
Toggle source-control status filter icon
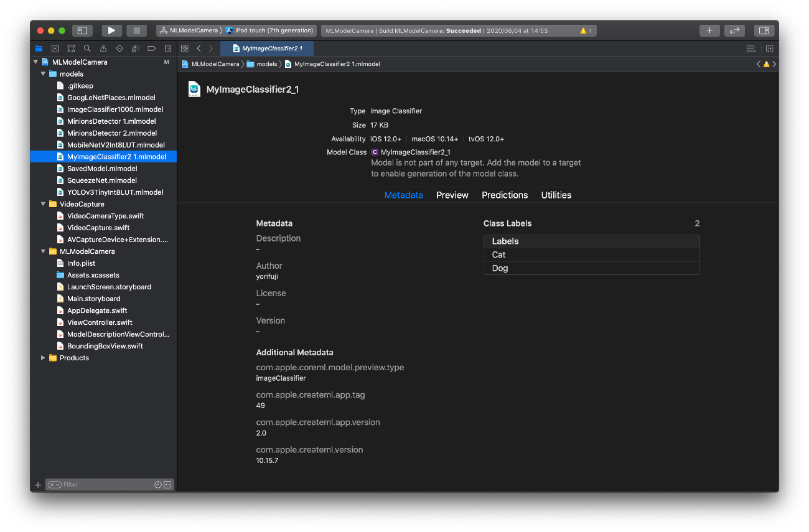pyautogui.click(x=167, y=485)
